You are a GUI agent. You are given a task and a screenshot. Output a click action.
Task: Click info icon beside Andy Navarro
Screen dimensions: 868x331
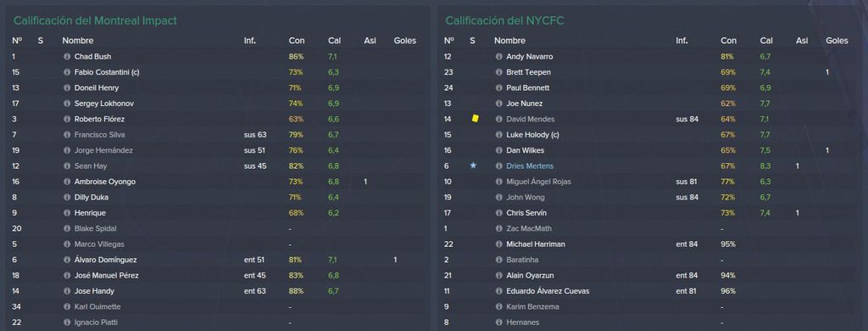pyautogui.click(x=498, y=57)
